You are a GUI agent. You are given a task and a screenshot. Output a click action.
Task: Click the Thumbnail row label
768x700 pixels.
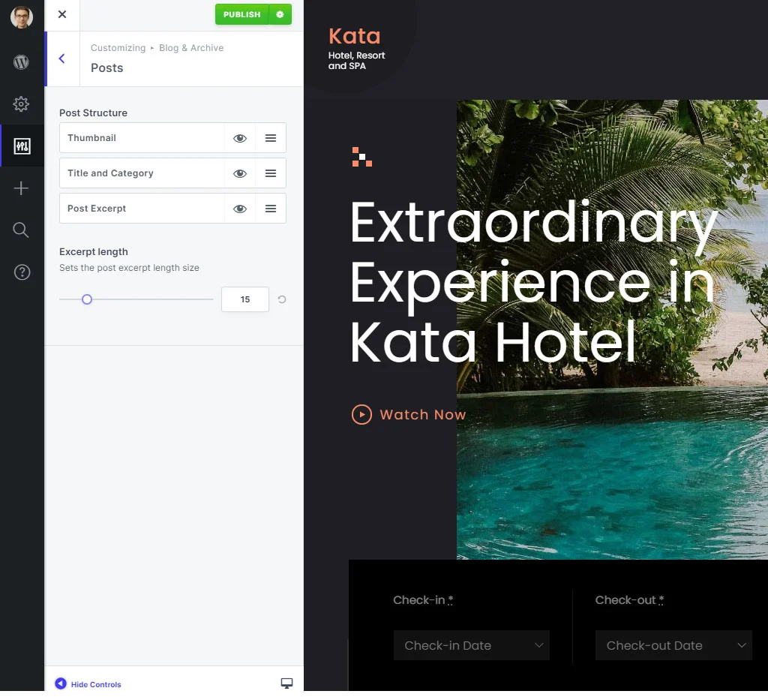(91, 138)
